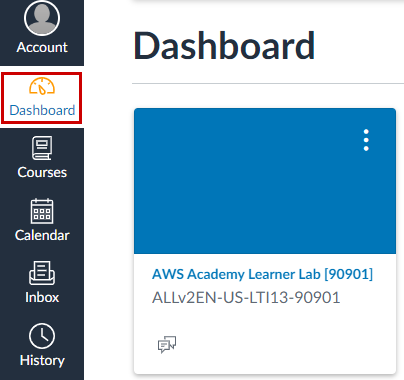
Task: Open the Courses book icon
Action: 42,148
